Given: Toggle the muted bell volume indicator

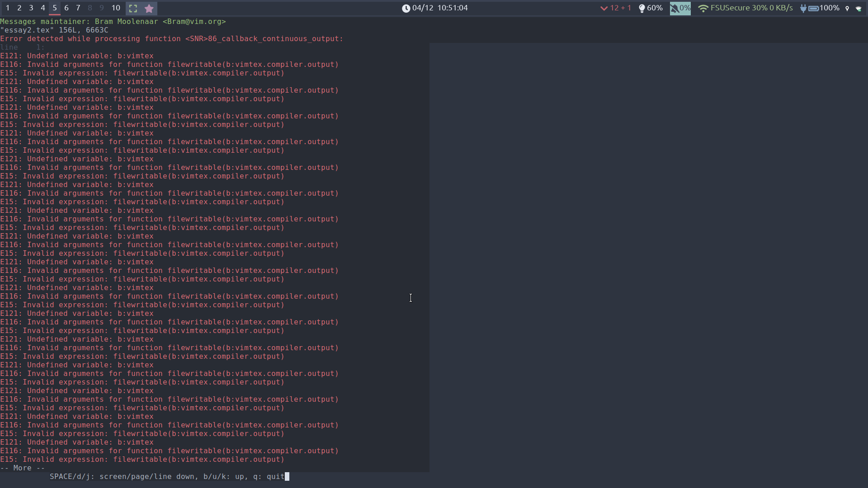Looking at the screenshot, I should (x=675, y=8).
